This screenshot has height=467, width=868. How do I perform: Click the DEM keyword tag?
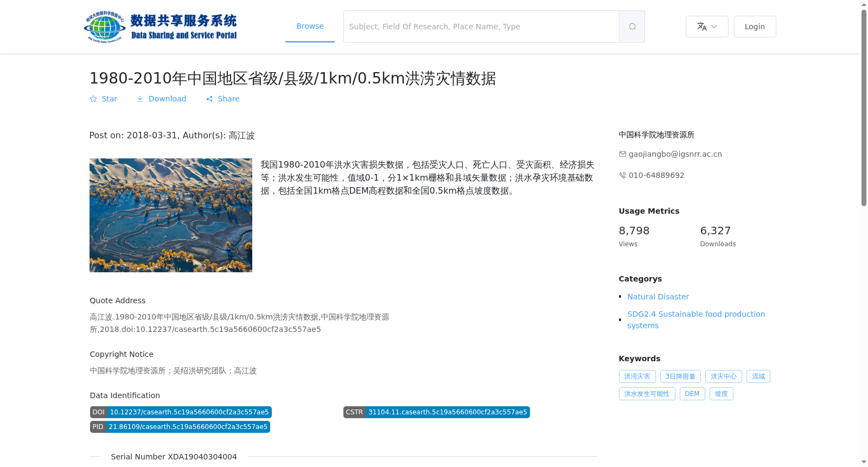pyautogui.click(x=692, y=394)
